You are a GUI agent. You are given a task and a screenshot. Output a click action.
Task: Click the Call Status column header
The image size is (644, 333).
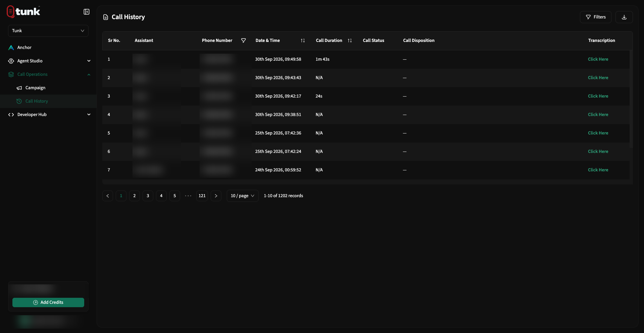coord(374,41)
